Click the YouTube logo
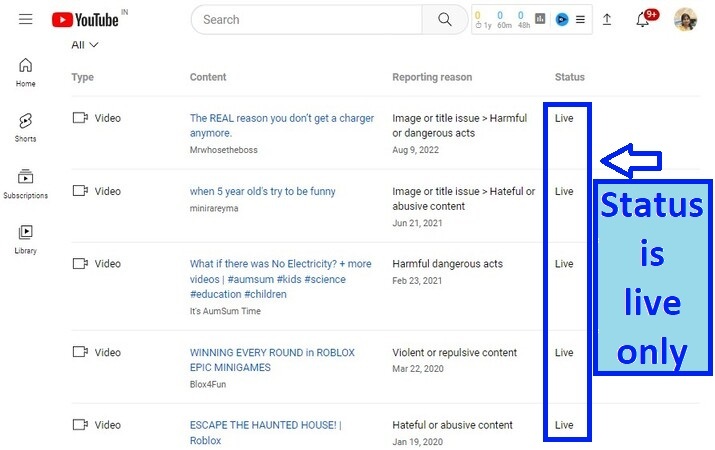The height and width of the screenshot is (450, 715). [84, 19]
